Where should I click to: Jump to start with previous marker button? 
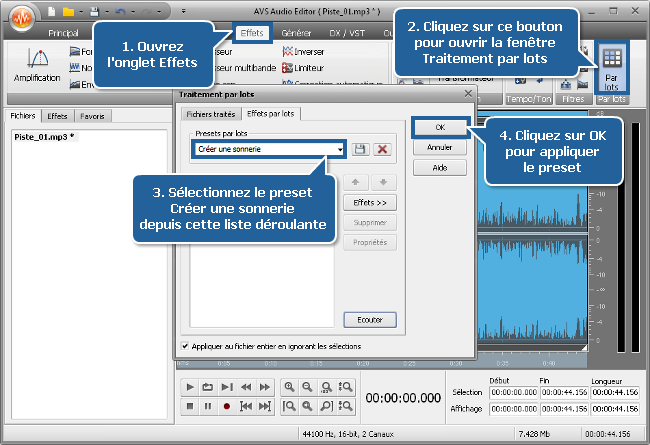246,406
